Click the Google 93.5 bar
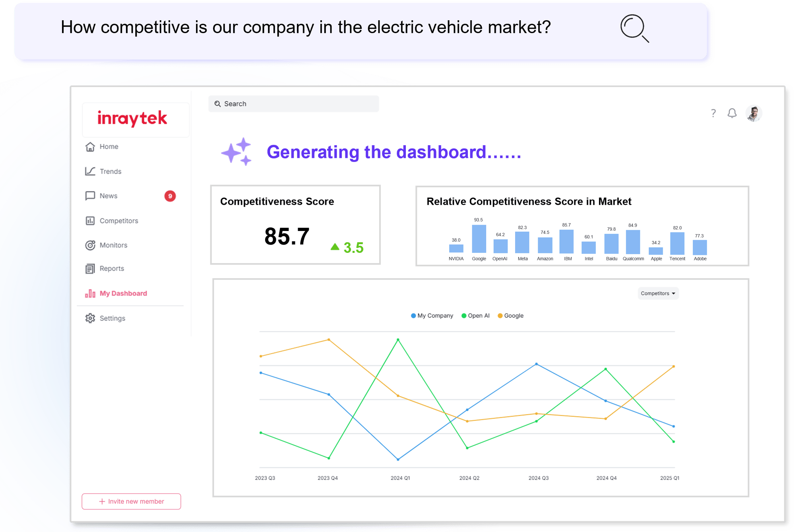Viewport: 795px width, 532px height. click(479, 239)
